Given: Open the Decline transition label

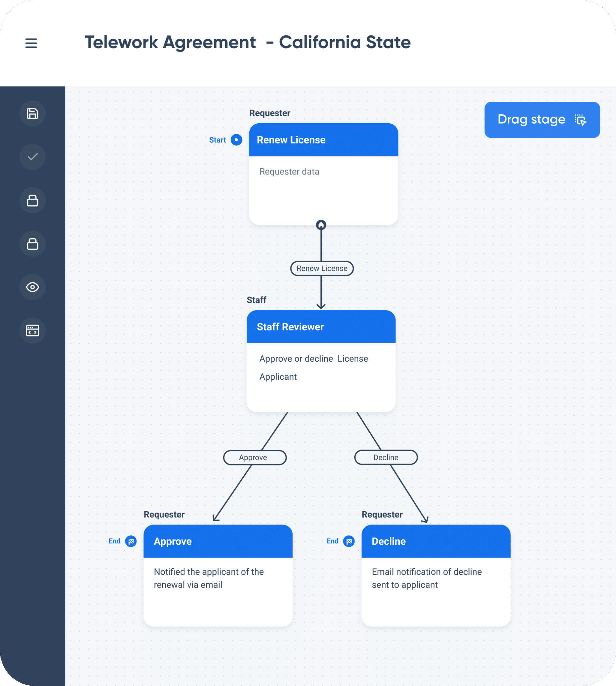Looking at the screenshot, I should pyautogui.click(x=385, y=457).
